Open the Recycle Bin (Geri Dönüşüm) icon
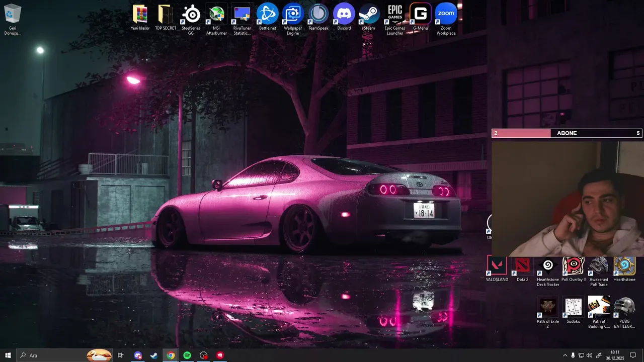 pyautogui.click(x=13, y=20)
